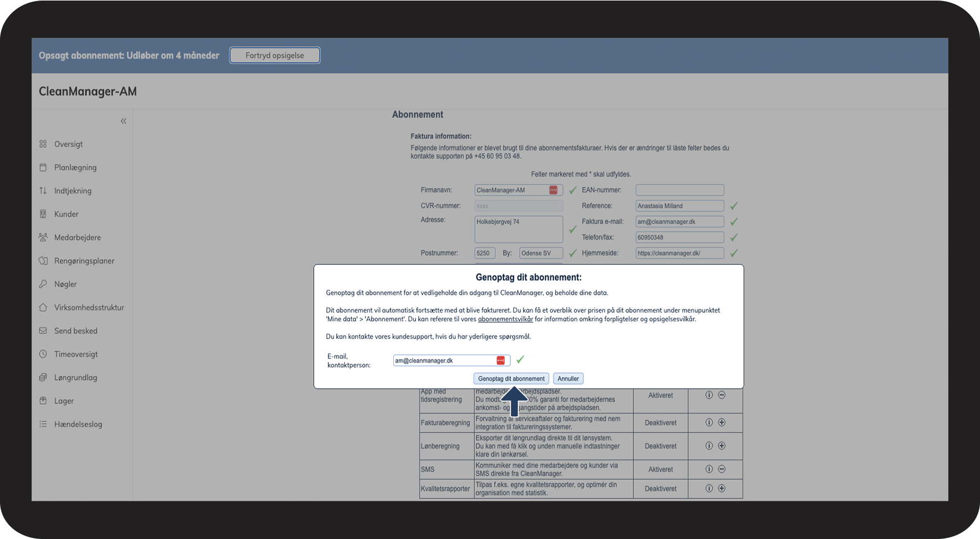
Task: Show info for App med tidsregistrering
Action: tap(709, 395)
